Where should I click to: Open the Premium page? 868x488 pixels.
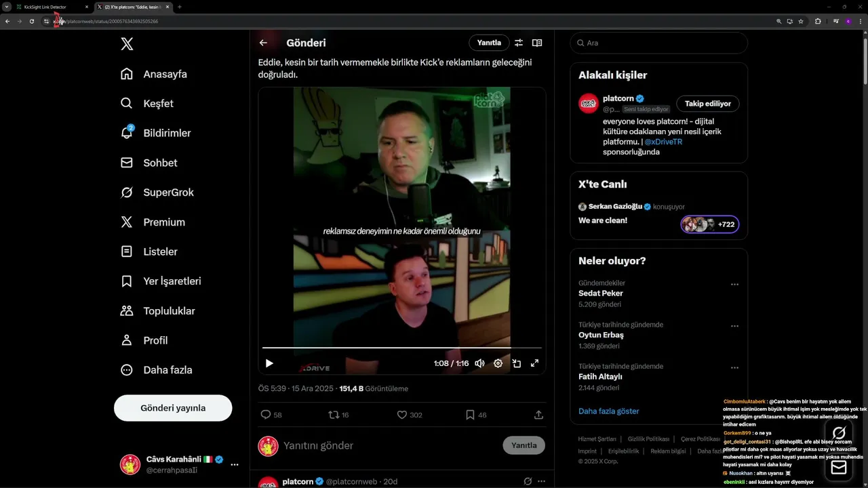pyautogui.click(x=153, y=222)
